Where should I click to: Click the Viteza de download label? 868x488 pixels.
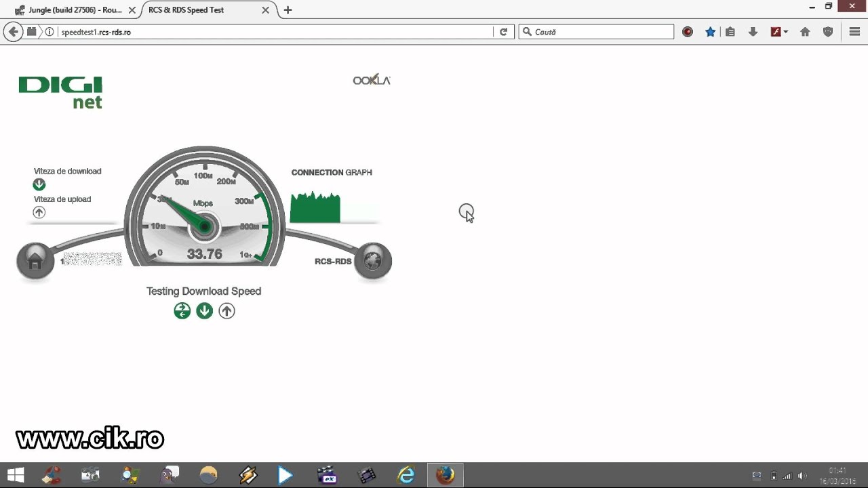(67, 171)
